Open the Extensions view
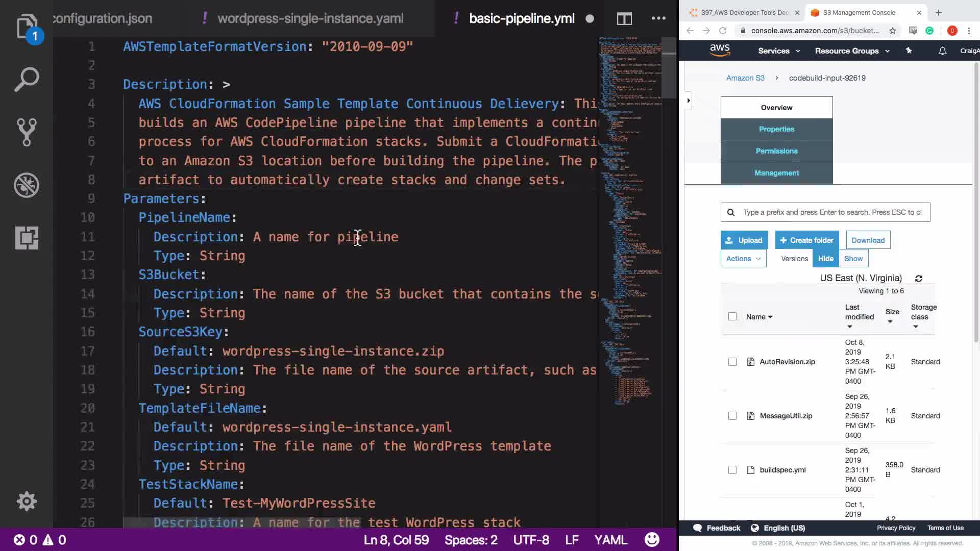Screen dimensions: 980x551 click(x=26, y=238)
